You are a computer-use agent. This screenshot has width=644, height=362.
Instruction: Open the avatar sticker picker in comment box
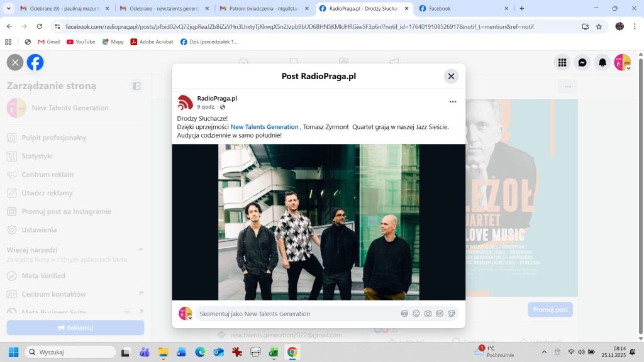[404, 314]
